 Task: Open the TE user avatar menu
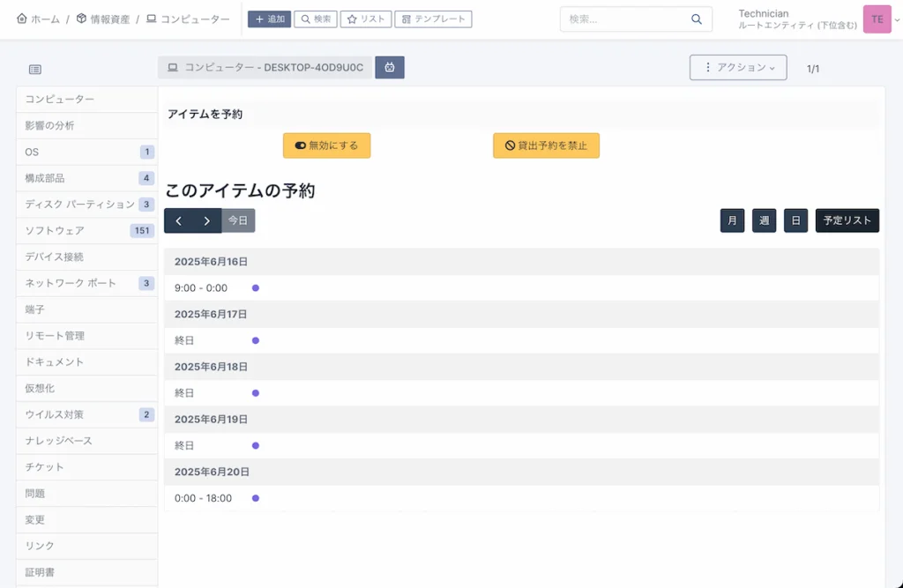[x=877, y=19]
